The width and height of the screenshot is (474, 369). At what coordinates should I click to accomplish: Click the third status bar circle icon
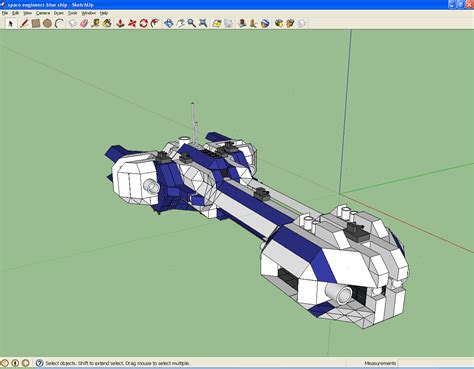[x=26, y=363]
